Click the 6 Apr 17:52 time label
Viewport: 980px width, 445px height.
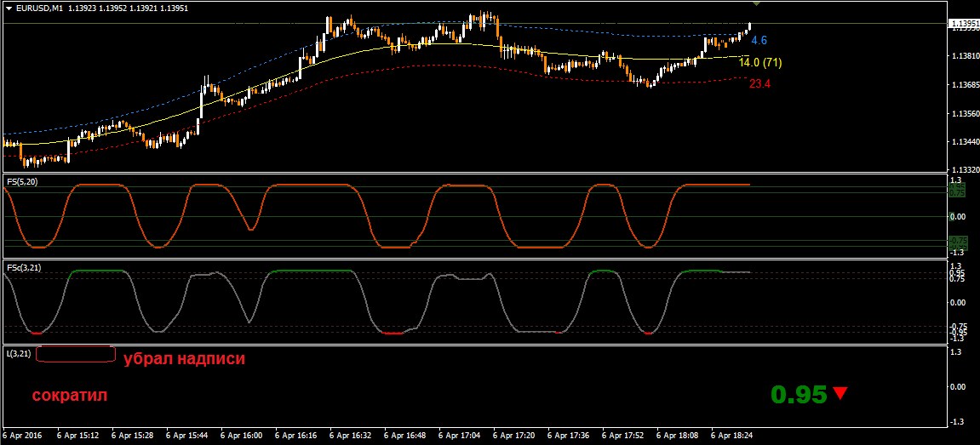coord(624,435)
